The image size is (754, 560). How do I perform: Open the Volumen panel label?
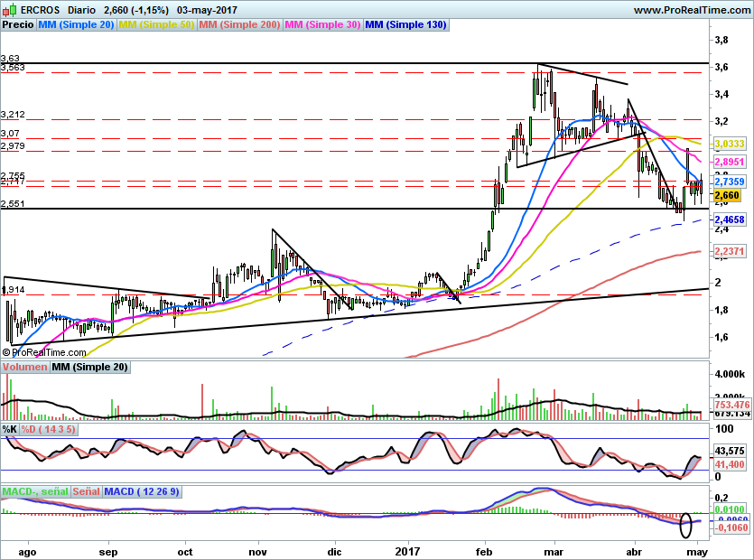pos(25,368)
